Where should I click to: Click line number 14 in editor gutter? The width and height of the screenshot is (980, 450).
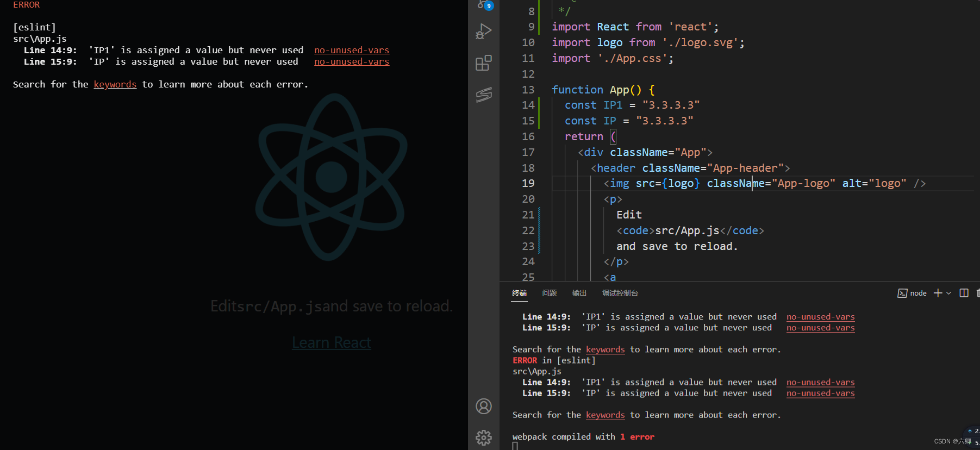528,105
